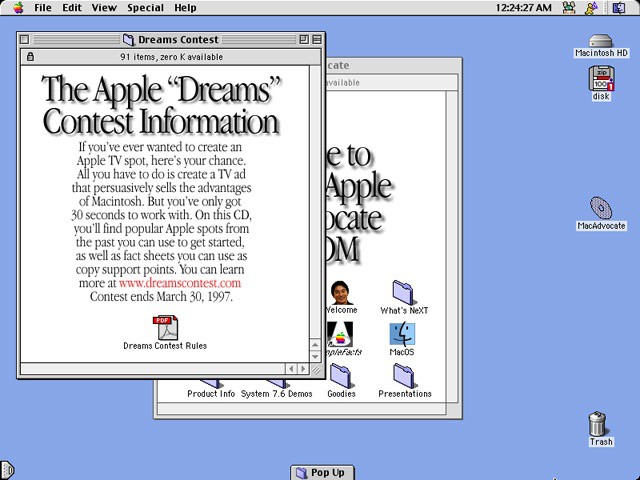Open the Presentations folder

click(404, 376)
